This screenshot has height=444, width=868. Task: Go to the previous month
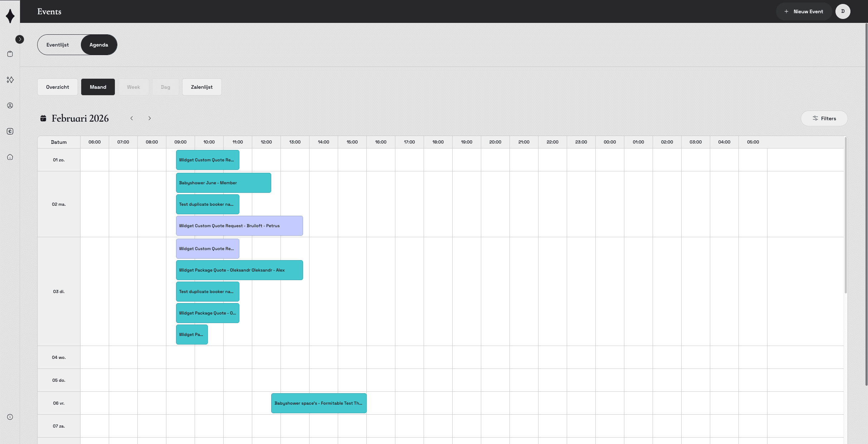point(132,118)
